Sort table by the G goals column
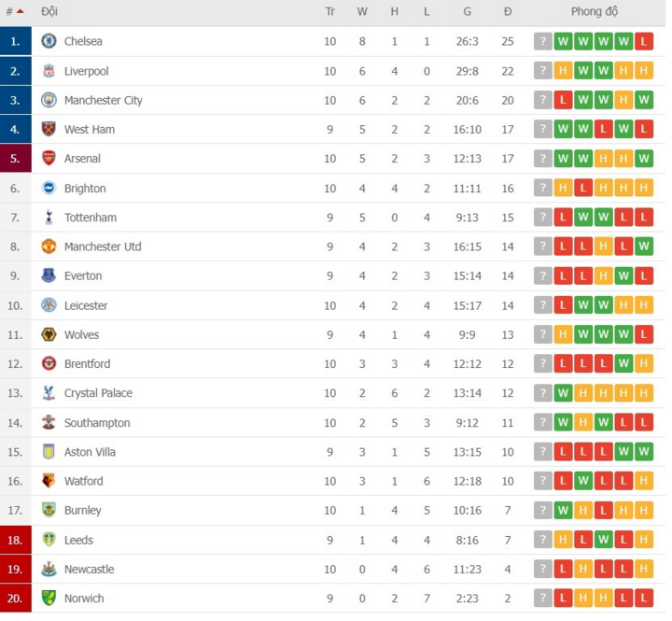Viewport: 672px width, 621px height. pyautogui.click(x=467, y=12)
